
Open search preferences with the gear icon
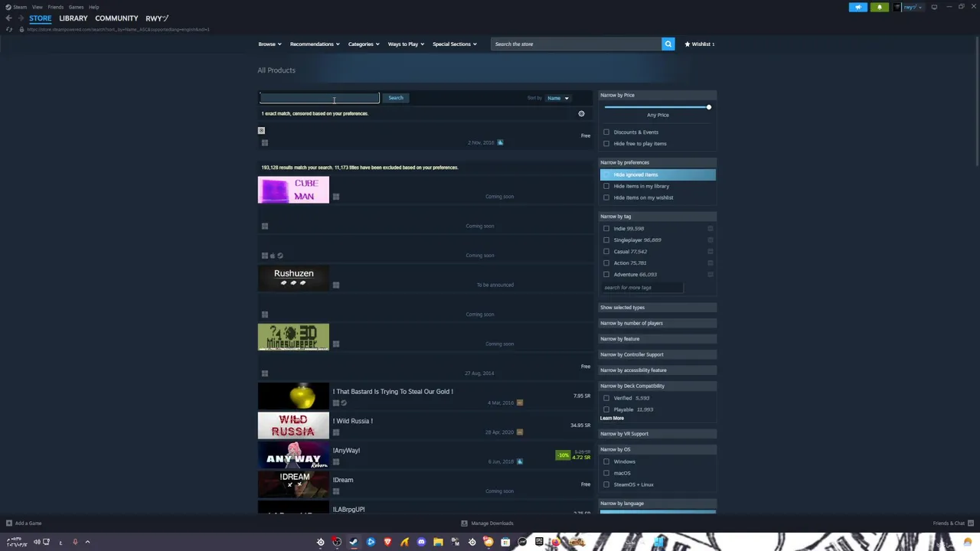click(x=581, y=114)
